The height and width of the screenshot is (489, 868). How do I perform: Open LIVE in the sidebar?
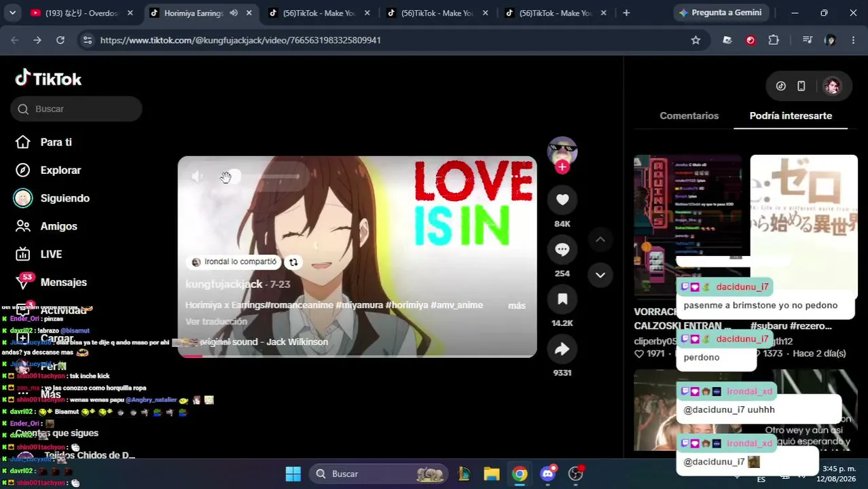click(x=51, y=254)
